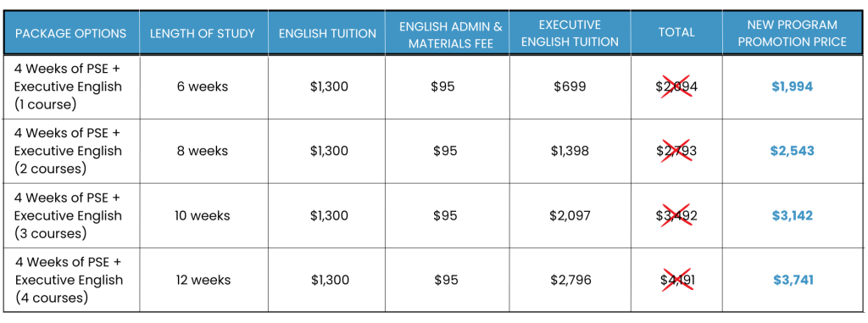Click the red X over $3,492 total
The width and height of the screenshot is (868, 323).
[x=677, y=215]
